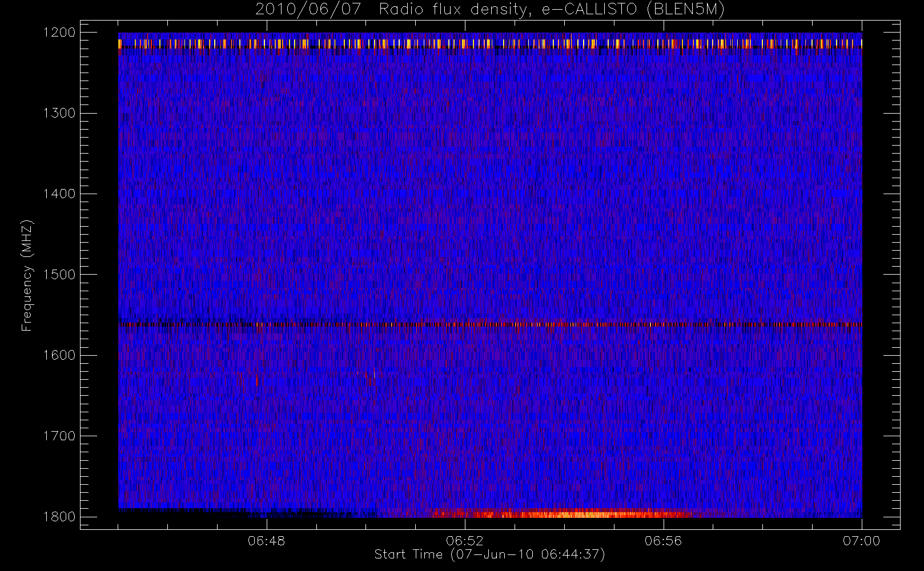Click the 06:52 time tick label

click(465, 541)
